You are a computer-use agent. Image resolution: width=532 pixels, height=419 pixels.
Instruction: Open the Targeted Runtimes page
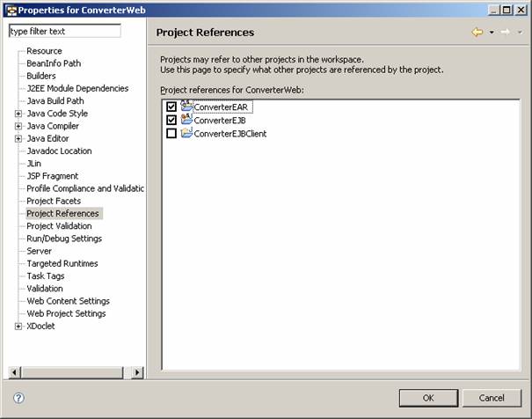click(62, 263)
